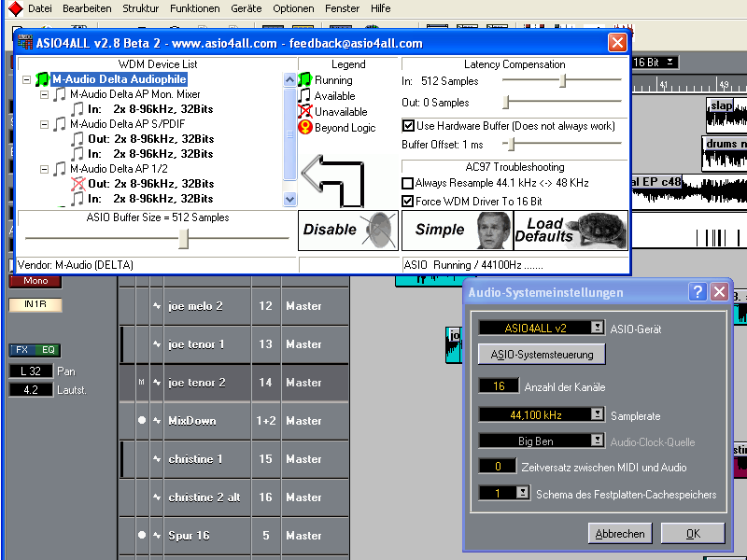Open the Samplerate dropdown showing 44,100 kHz
Screen dimensions: 747x560
click(597, 413)
